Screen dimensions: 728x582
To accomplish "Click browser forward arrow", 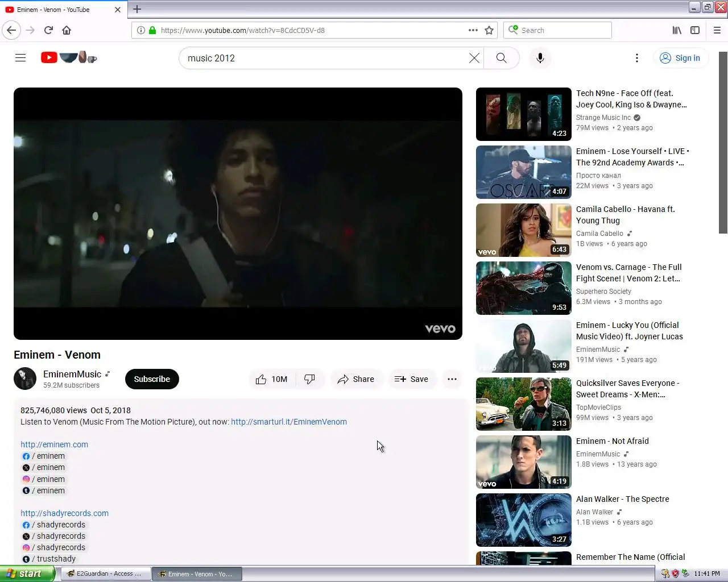I will [30, 30].
